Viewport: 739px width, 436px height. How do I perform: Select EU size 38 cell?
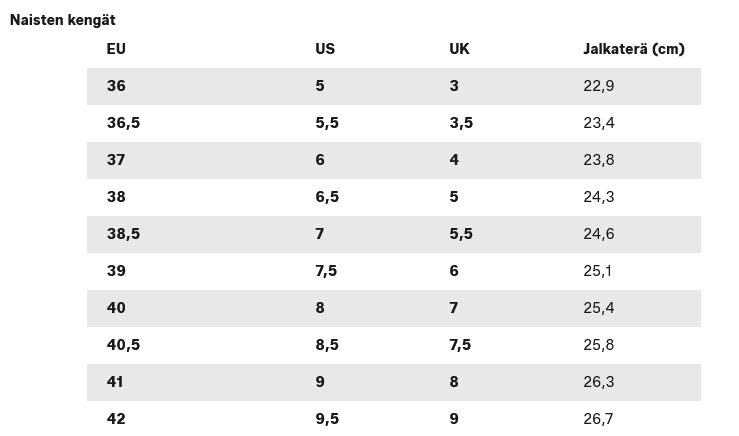click(116, 197)
